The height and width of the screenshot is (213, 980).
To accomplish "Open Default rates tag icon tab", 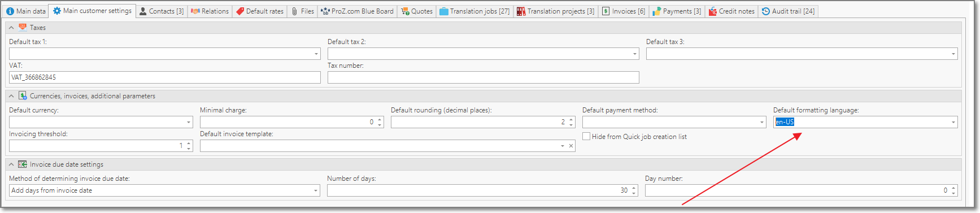I will coord(240,11).
